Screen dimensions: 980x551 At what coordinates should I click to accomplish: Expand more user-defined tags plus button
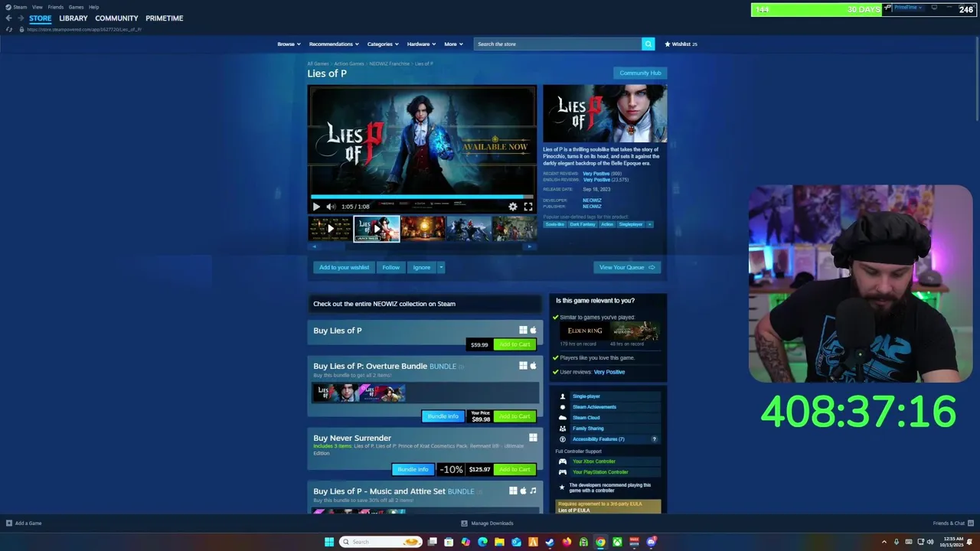[x=650, y=224]
